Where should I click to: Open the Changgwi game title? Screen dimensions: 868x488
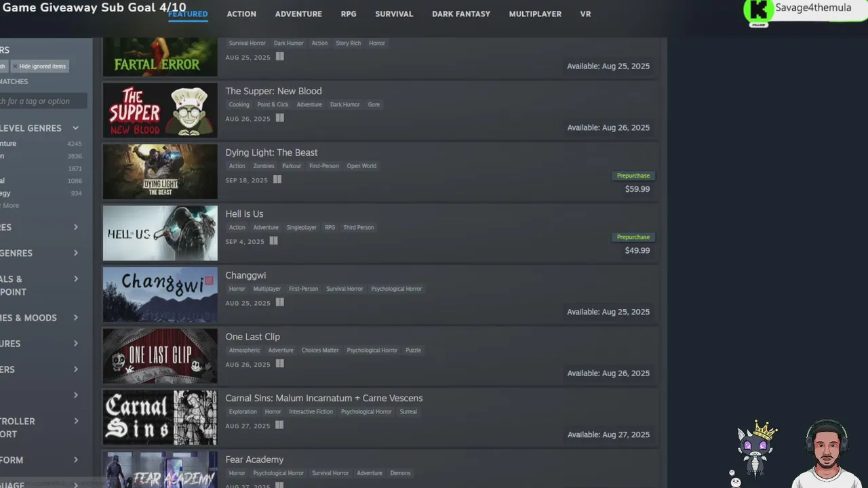pos(245,275)
